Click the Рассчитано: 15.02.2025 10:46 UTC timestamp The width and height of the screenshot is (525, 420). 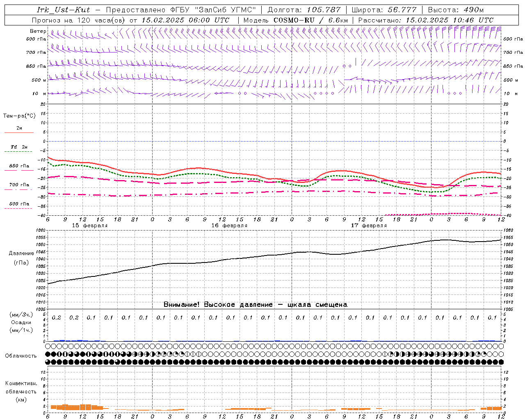426,20
